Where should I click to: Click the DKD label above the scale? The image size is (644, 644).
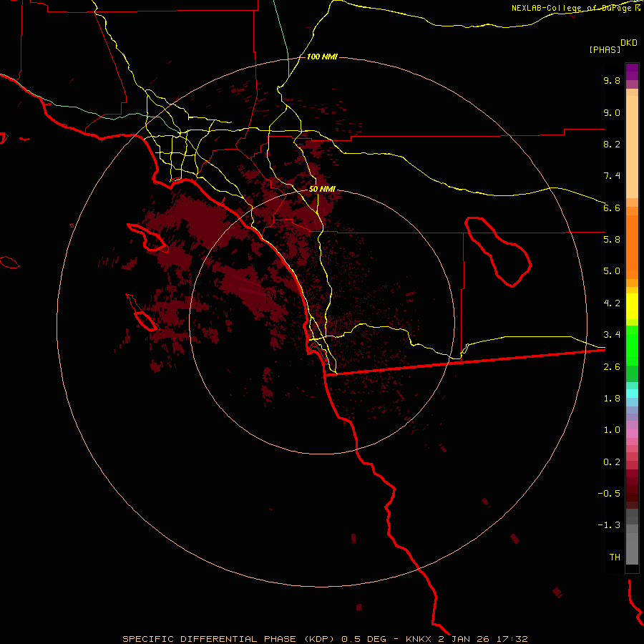(x=629, y=43)
